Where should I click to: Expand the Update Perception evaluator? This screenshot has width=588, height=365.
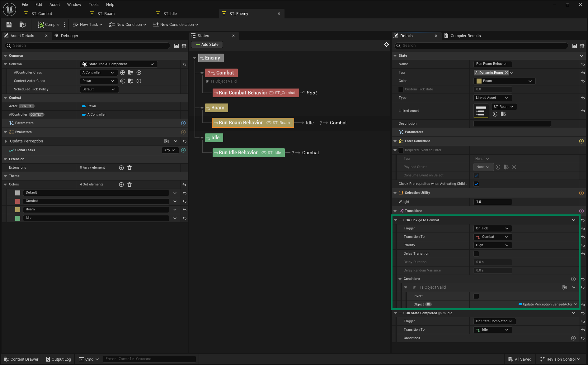coord(6,141)
